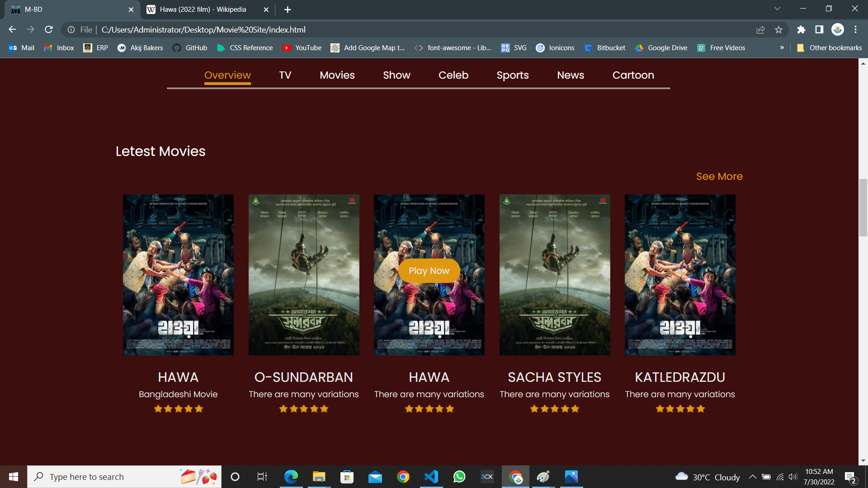868x488 pixels.
Task: Open the YouTube bookmark
Action: [x=302, y=48]
